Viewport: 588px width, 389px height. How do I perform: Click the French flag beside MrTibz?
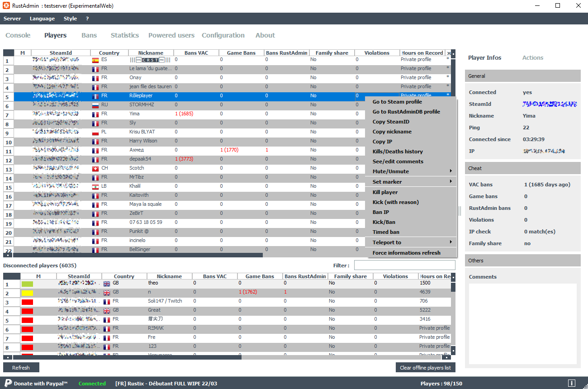click(95, 177)
